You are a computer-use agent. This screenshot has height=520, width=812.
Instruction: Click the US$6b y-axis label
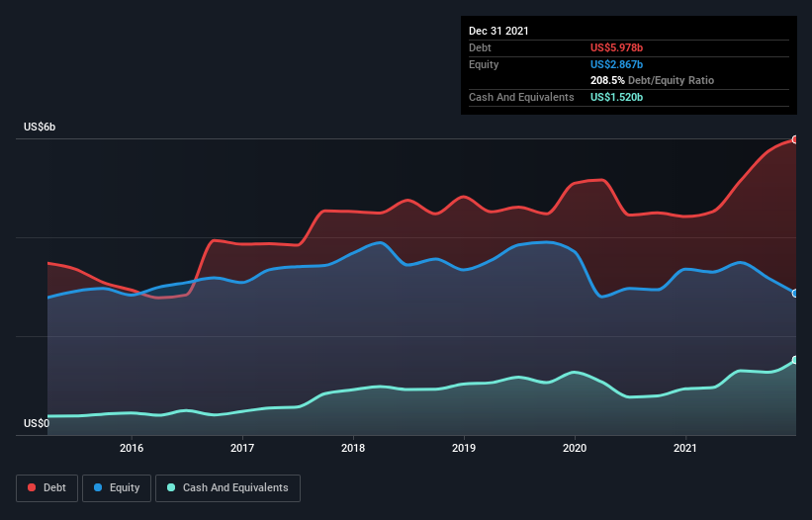(40, 127)
